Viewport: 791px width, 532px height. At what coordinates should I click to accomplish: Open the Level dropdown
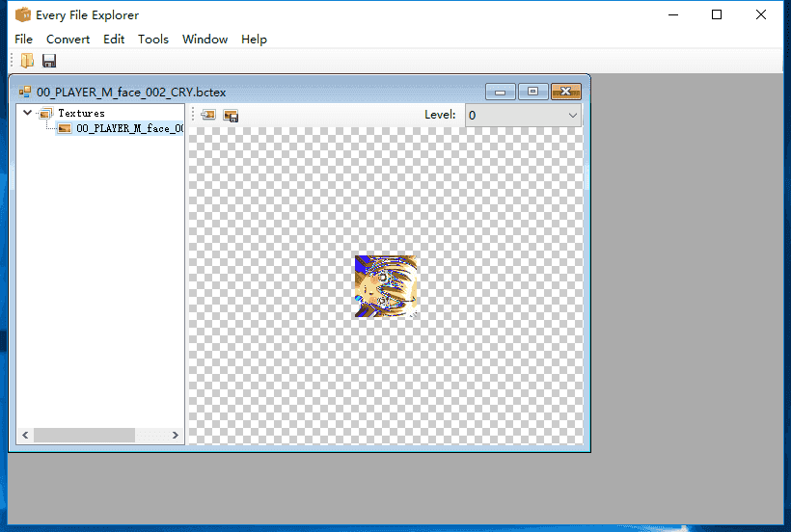[523, 116]
